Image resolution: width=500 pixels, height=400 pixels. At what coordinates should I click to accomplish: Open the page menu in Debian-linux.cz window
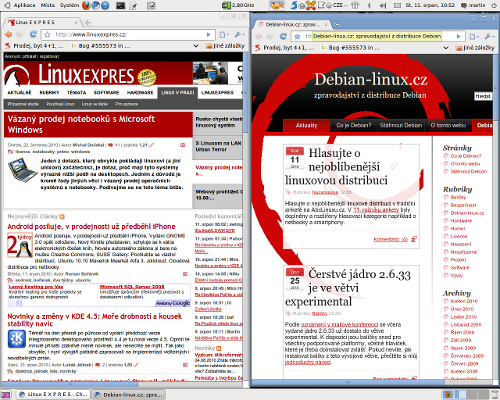click(474, 36)
